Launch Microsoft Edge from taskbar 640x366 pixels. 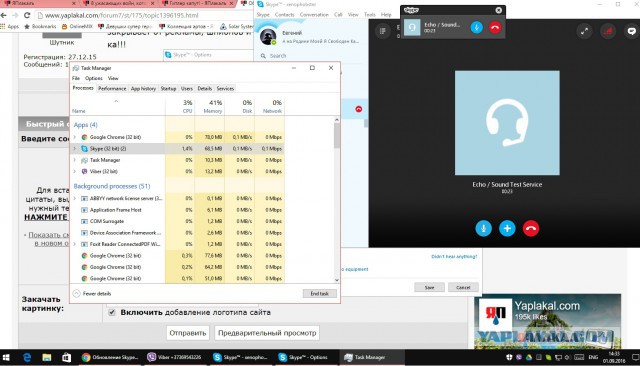pos(27,357)
